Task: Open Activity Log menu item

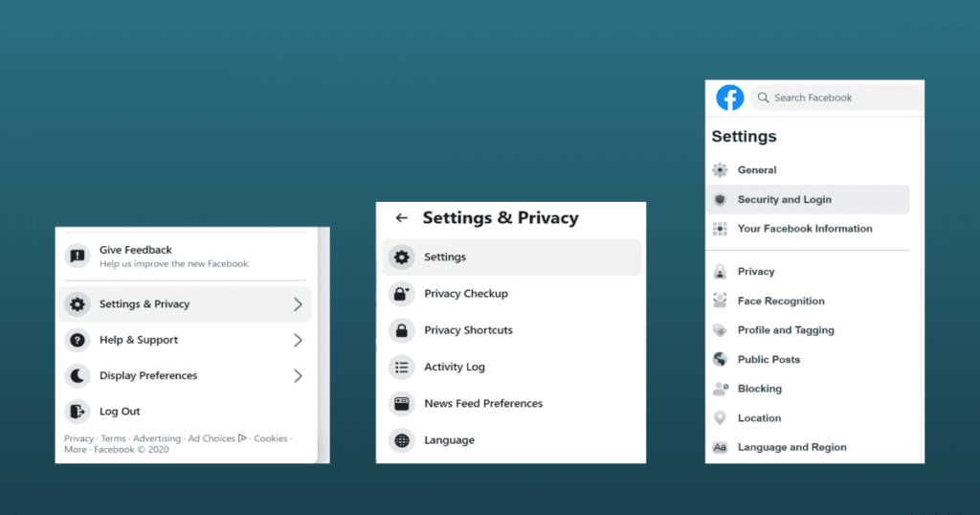Action: click(x=512, y=367)
